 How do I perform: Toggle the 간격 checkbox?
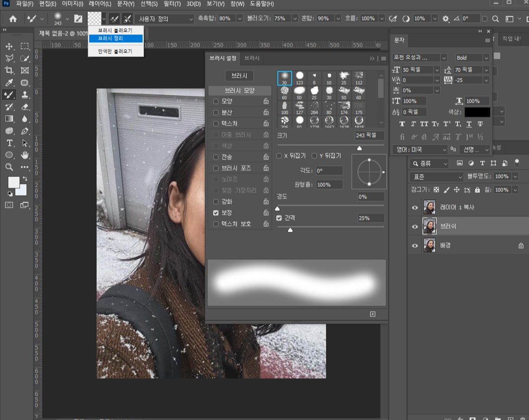pos(279,218)
